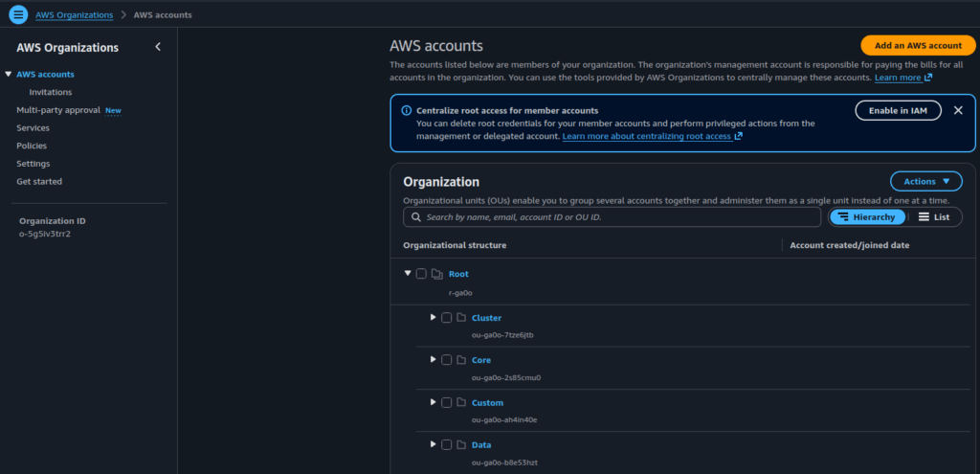980x474 pixels.
Task: Open Learn more about centralizing root access
Action: [x=647, y=136]
